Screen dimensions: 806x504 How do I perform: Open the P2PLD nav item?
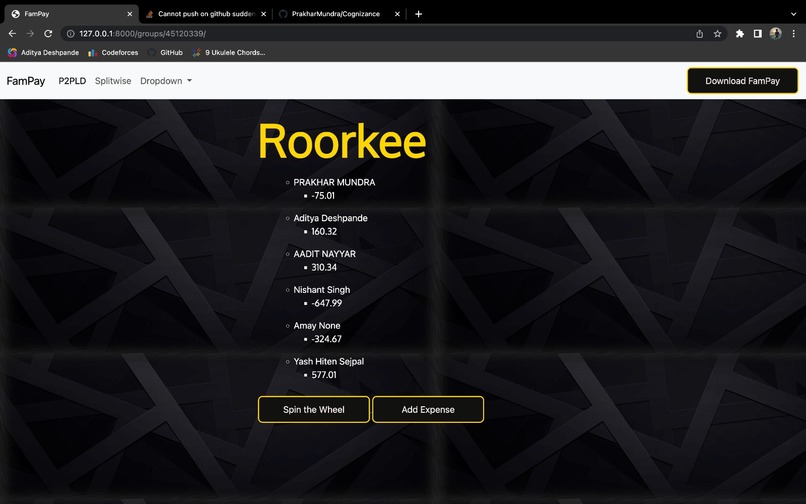tap(72, 81)
